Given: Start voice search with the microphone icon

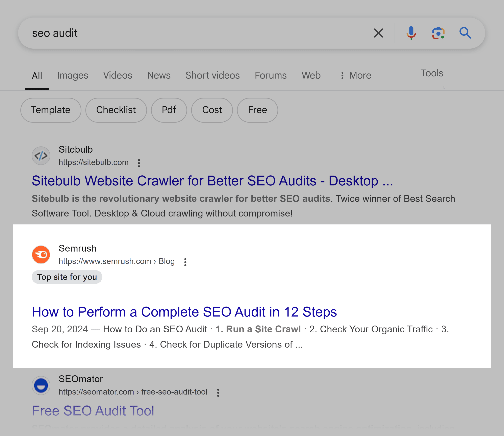Looking at the screenshot, I should click(411, 33).
